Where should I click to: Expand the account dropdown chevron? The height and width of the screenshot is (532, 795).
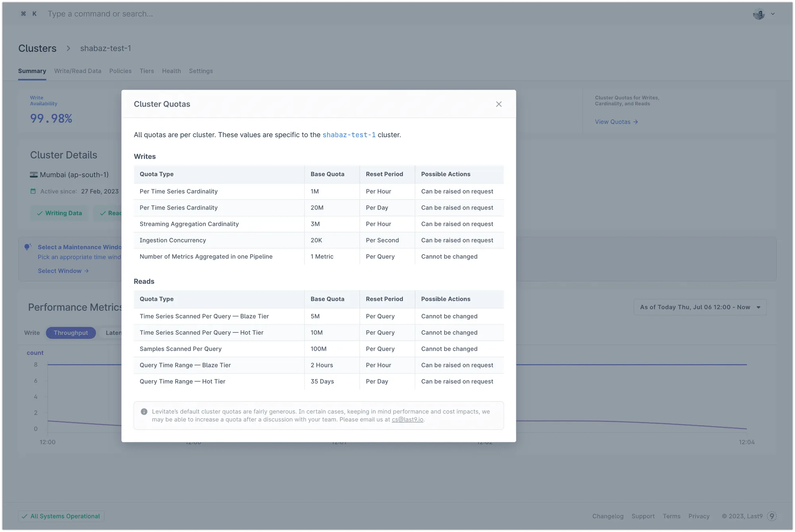(773, 14)
